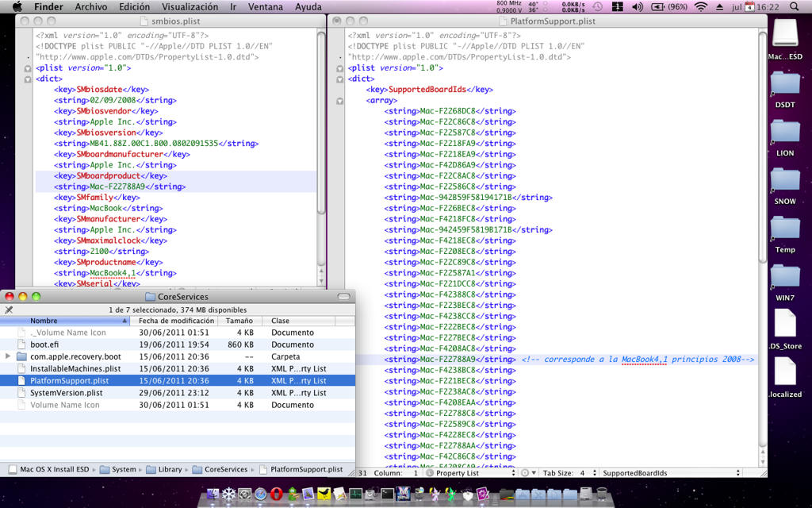Screen dimensions: 812x508
Task: Click the Wi-Fi status icon
Action: (701, 6)
